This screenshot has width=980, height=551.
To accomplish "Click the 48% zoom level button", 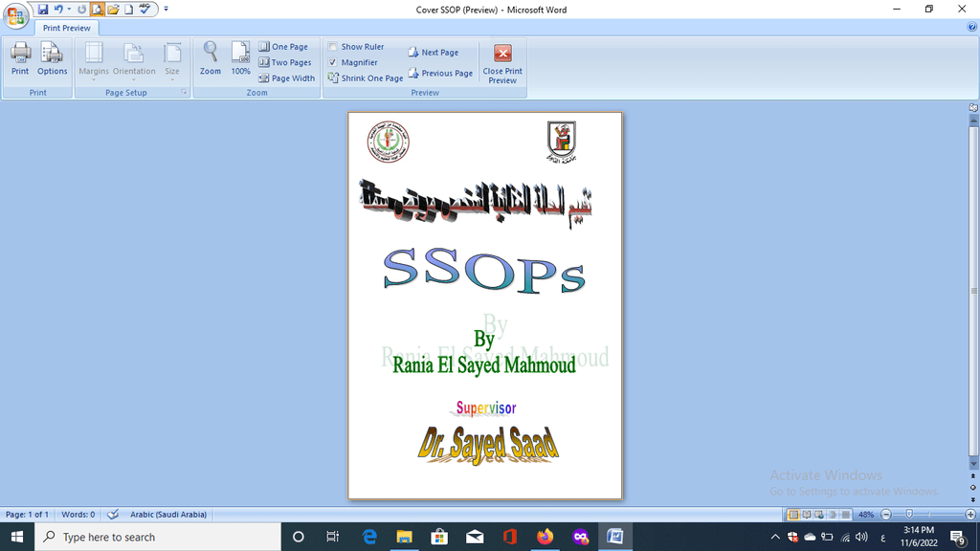I will pyautogui.click(x=865, y=515).
